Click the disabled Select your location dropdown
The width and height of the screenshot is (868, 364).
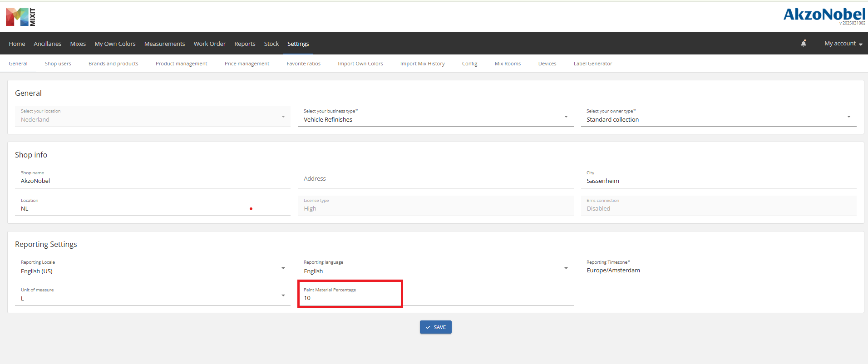[x=153, y=116]
